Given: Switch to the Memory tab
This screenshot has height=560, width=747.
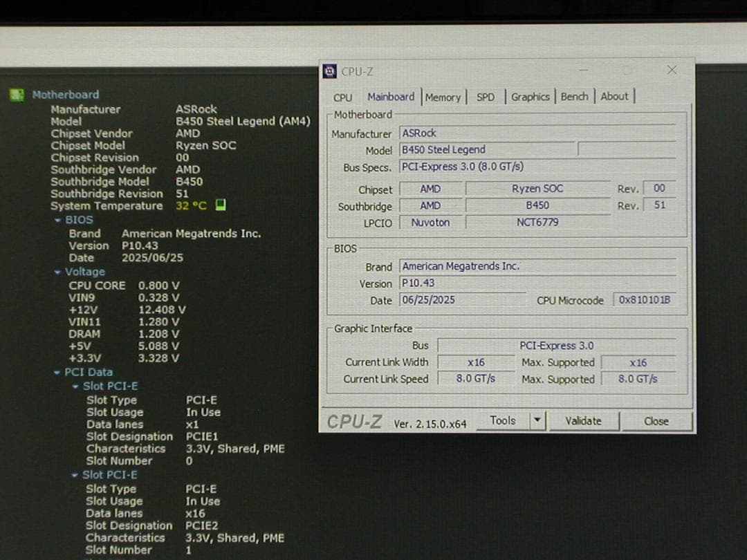Looking at the screenshot, I should click(x=443, y=97).
